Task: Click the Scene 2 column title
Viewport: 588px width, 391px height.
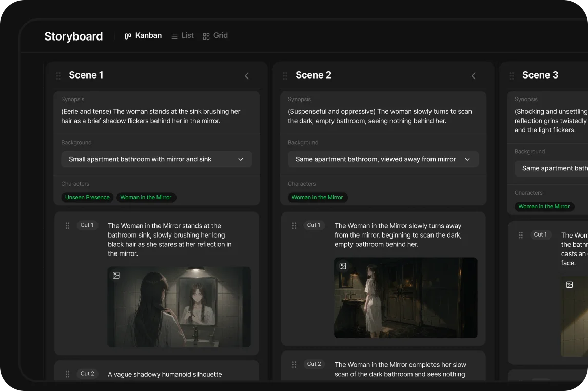Action: coord(313,75)
